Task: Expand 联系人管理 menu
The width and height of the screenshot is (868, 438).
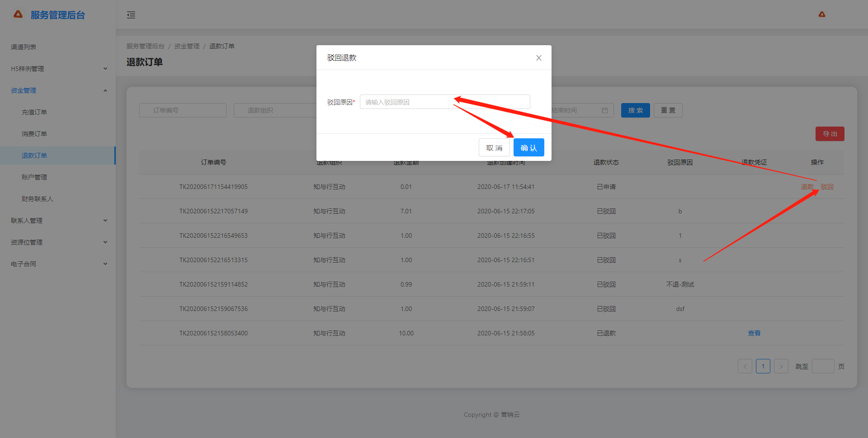Action: (x=58, y=221)
